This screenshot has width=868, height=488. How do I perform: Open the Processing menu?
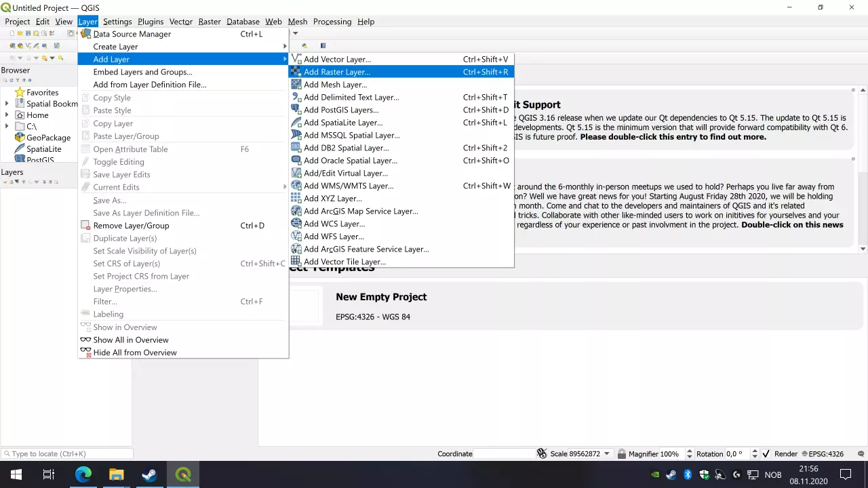click(332, 22)
